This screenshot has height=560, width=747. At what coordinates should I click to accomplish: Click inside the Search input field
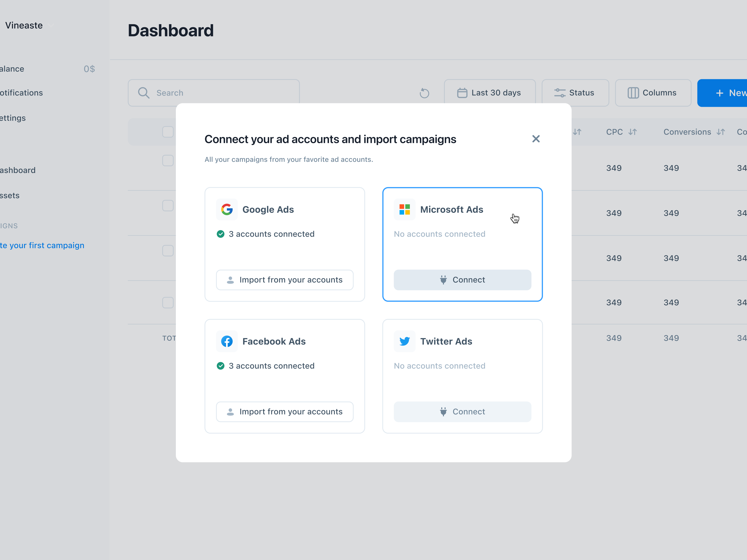[x=203, y=93]
